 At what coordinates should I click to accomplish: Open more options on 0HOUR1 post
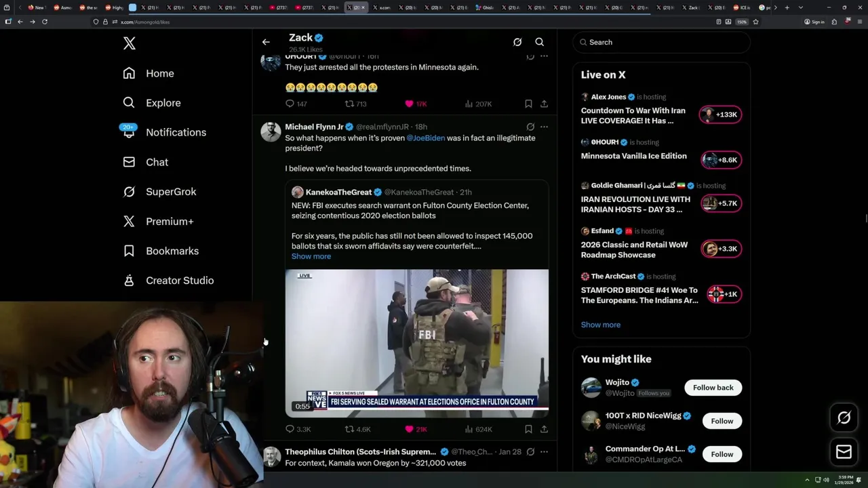point(544,56)
